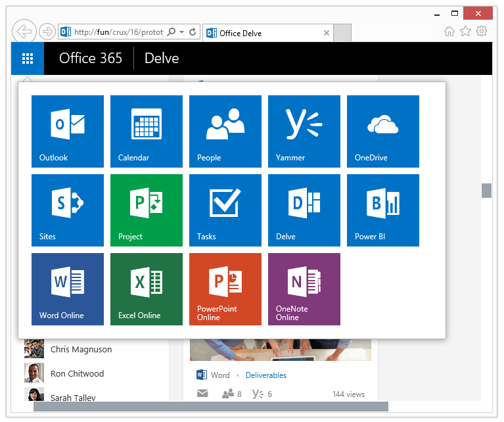The height and width of the screenshot is (422, 504).
Task: Expand the address bar dropdown arrow
Action: tap(181, 32)
